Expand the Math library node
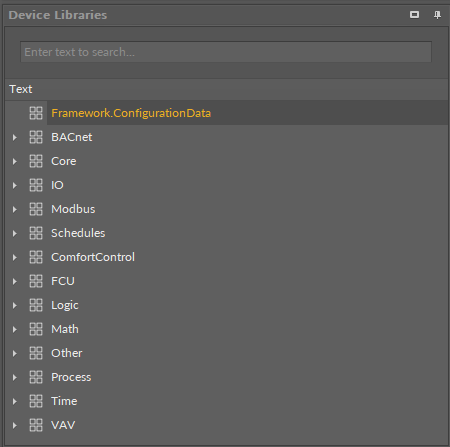The width and height of the screenshot is (450, 447). [x=15, y=329]
